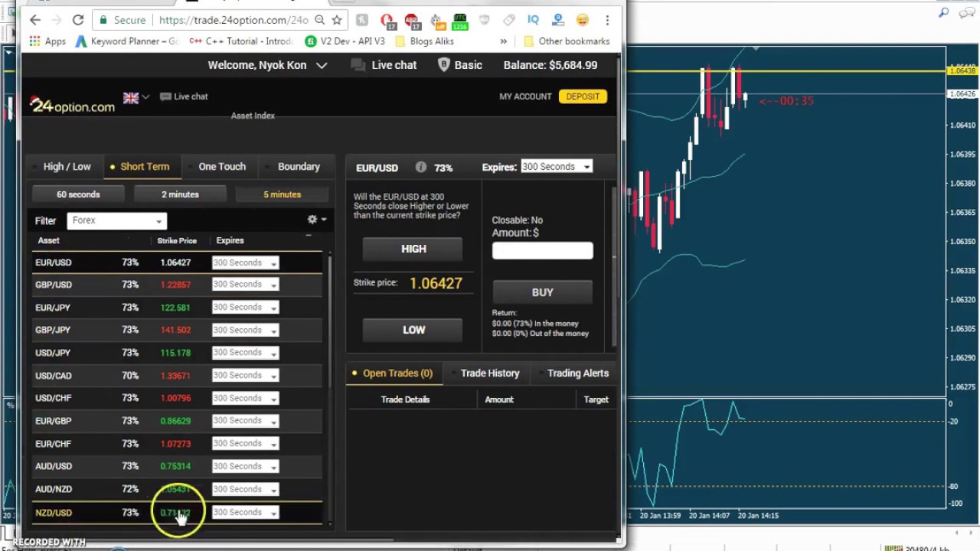Click the Amount input field

point(542,251)
